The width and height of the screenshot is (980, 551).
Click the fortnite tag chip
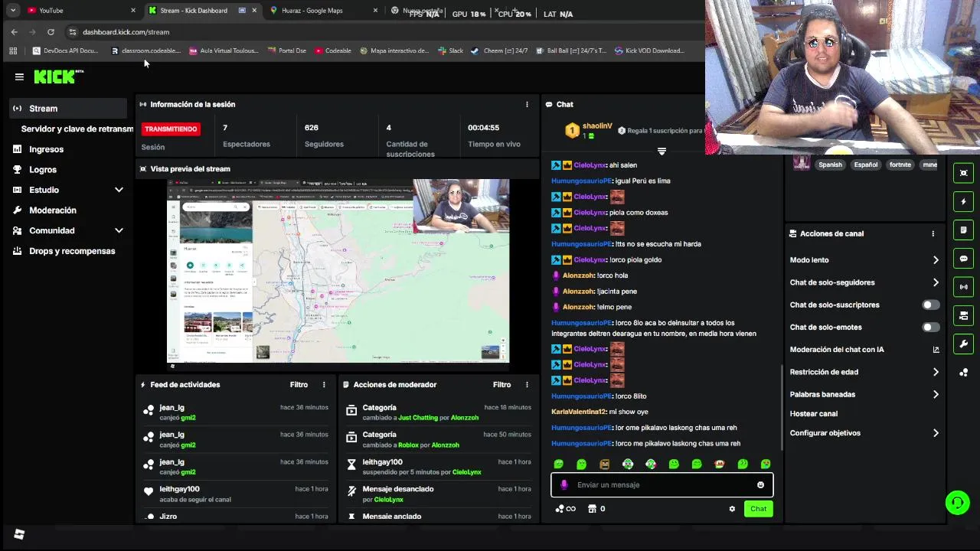(900, 165)
